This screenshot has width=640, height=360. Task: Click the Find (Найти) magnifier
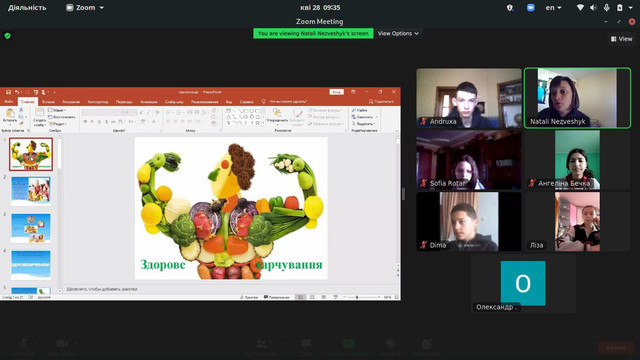[x=353, y=110]
